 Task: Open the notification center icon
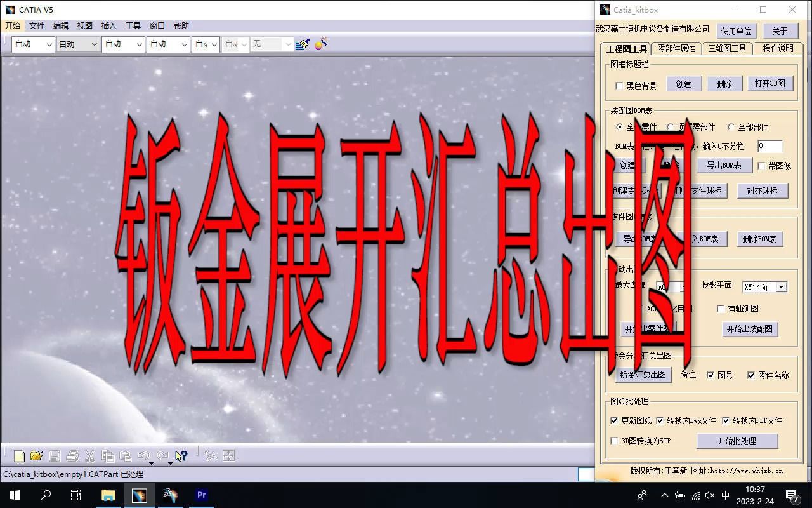click(x=792, y=495)
